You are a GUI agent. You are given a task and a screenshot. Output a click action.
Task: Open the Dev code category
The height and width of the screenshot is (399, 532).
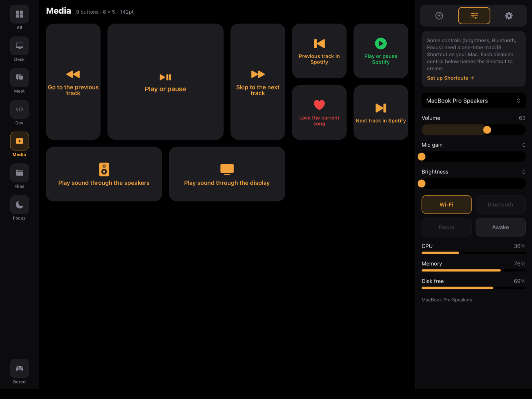point(19,109)
